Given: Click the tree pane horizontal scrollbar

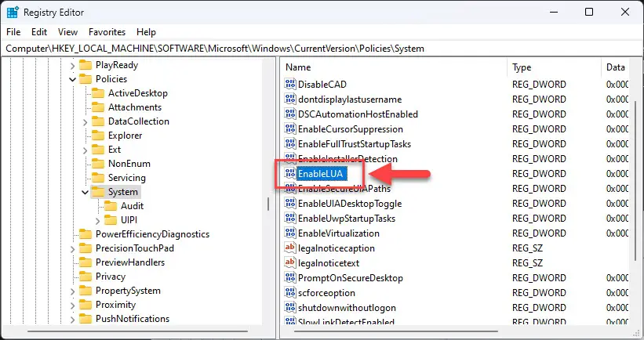Looking at the screenshot, I should pyautogui.click(x=137, y=331).
